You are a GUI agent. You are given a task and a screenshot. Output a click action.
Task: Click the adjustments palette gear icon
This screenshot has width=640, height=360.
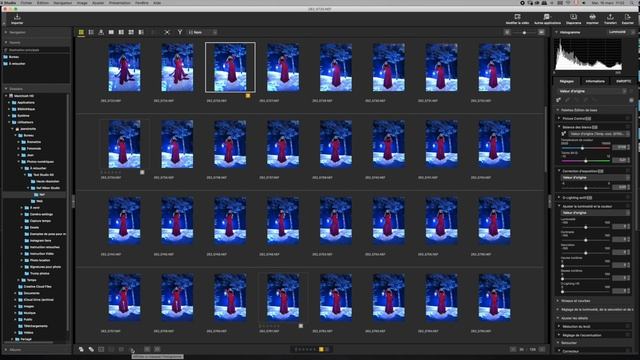pos(631,100)
